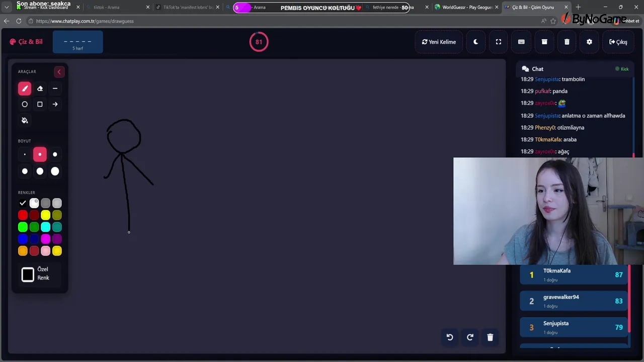Click Yeni Kelime button

pyautogui.click(x=439, y=42)
